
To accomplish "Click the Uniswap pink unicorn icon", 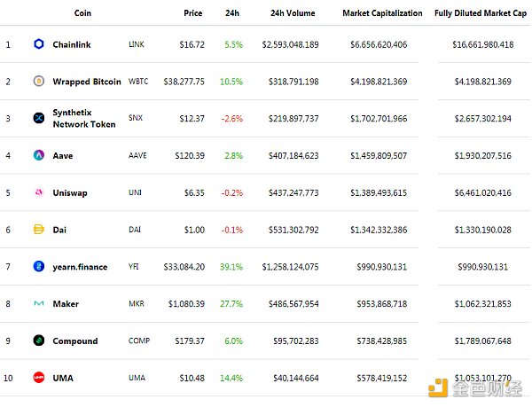I will point(38,192).
